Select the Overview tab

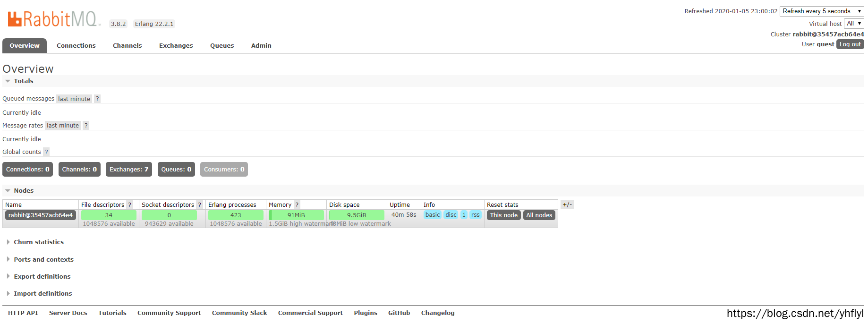coord(25,46)
